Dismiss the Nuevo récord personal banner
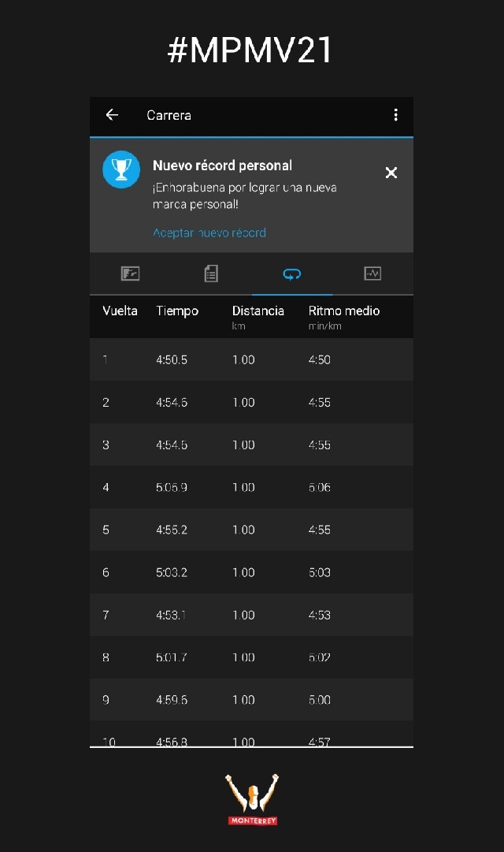 (x=391, y=173)
